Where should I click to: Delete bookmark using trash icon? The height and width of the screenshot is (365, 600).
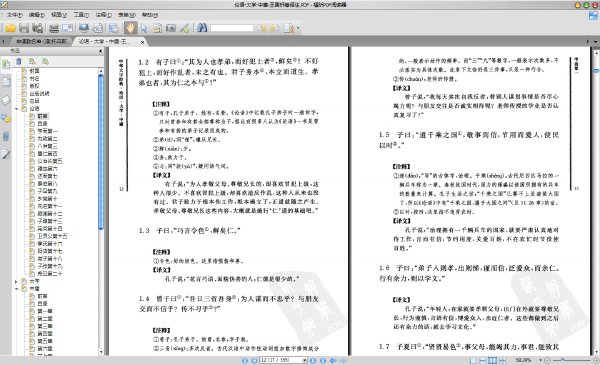click(x=19, y=61)
